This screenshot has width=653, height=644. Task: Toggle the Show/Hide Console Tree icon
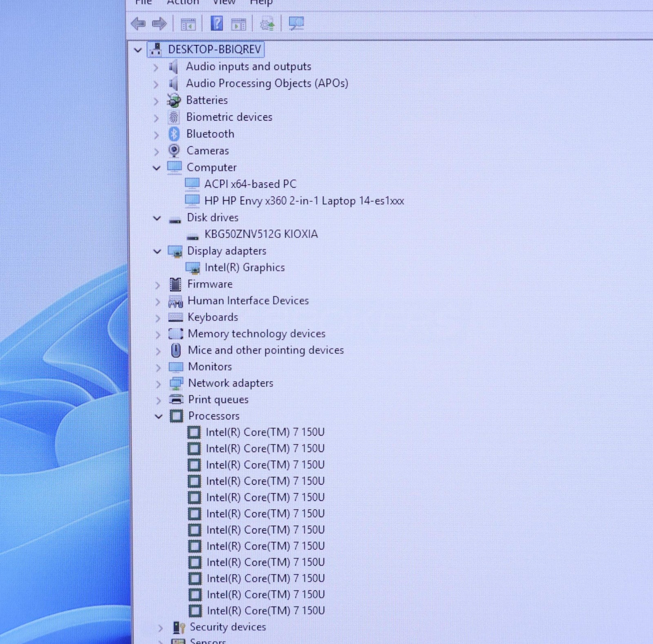(x=188, y=24)
